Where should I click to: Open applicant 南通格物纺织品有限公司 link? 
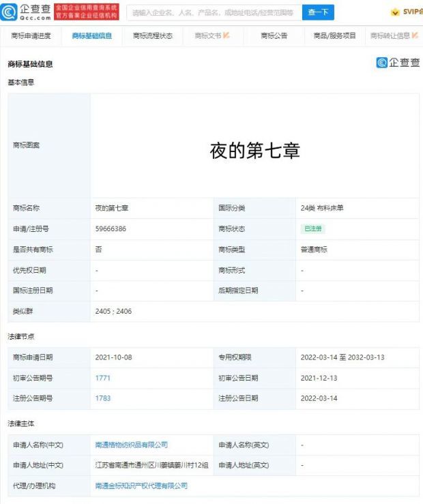[132, 445]
